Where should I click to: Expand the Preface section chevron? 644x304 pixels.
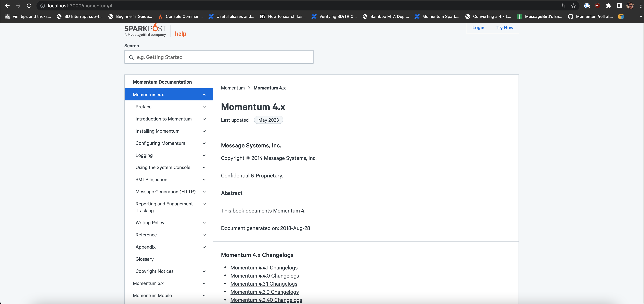coord(204,107)
